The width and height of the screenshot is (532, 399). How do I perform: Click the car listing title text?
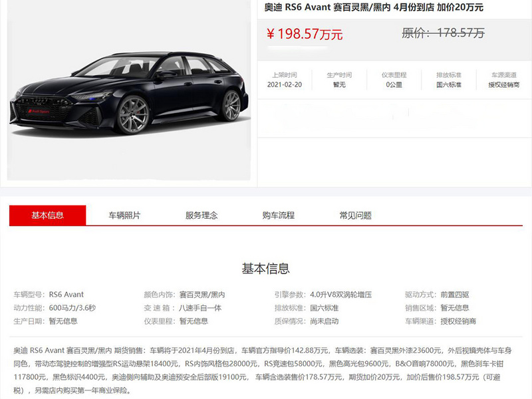click(x=374, y=7)
